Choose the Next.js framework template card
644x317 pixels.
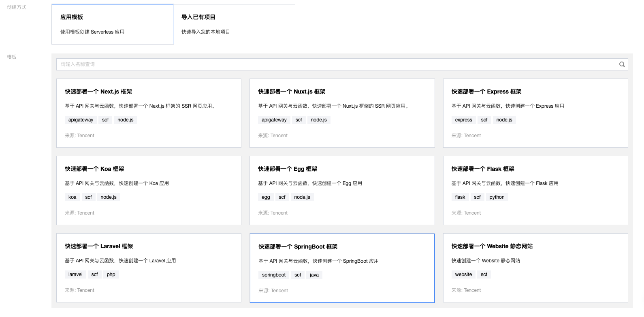(149, 113)
